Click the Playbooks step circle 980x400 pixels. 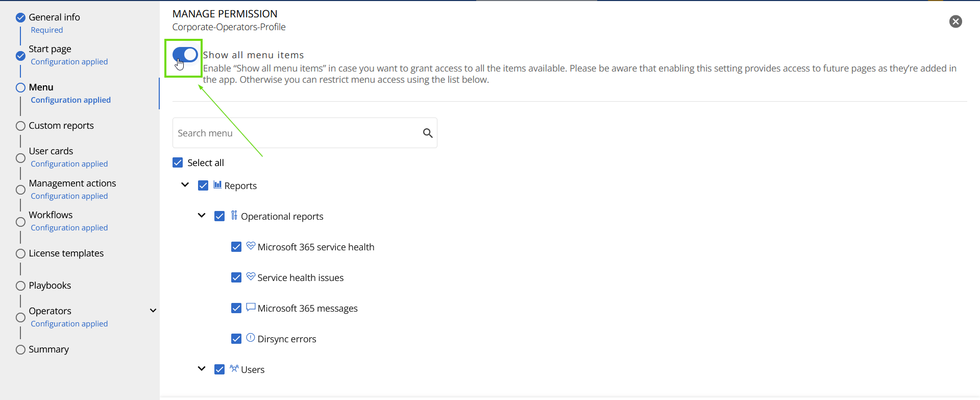(20, 286)
